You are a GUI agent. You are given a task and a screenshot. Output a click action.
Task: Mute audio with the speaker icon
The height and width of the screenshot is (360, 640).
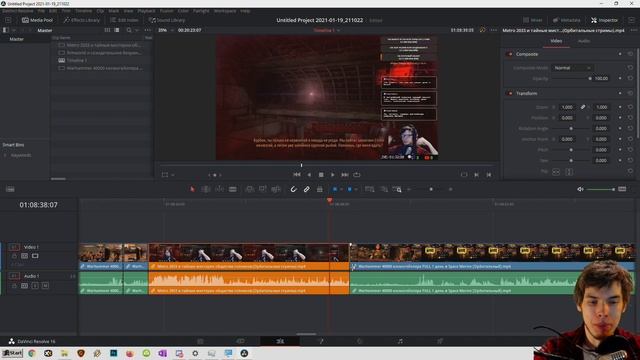[580, 189]
